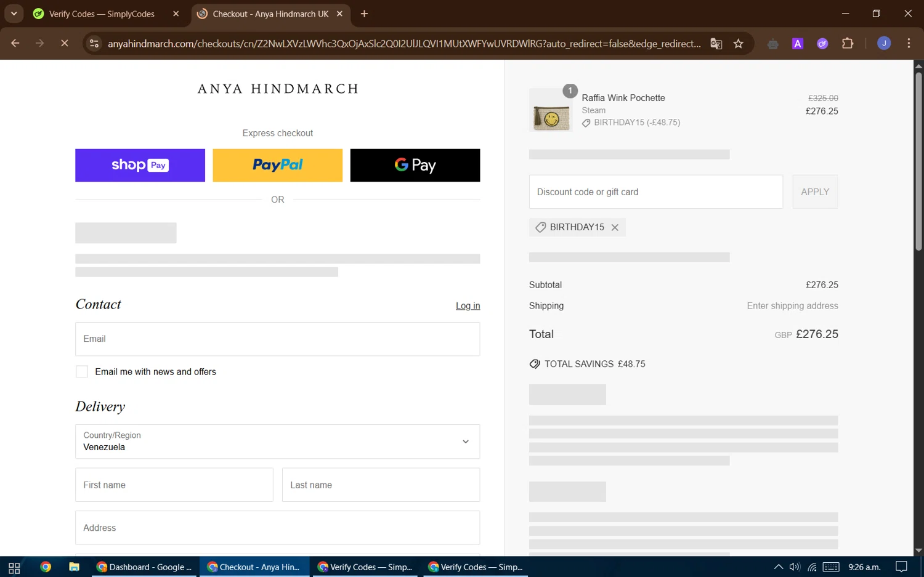Click the TOTAL SAVINGS £48.75 text
Viewport: 924px width, 577px height.
pyautogui.click(x=594, y=364)
